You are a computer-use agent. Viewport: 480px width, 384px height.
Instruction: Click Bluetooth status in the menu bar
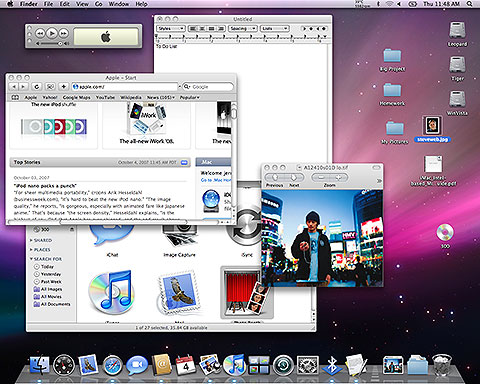tap(378, 4)
